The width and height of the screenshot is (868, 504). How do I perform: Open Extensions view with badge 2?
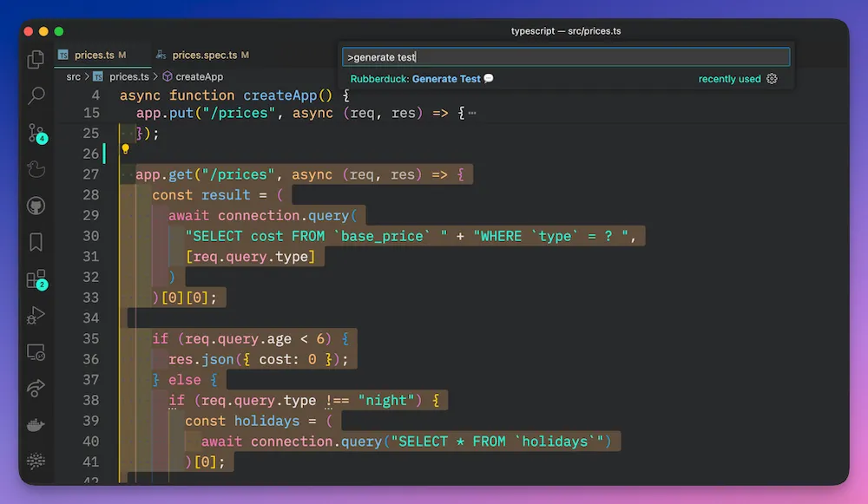click(36, 279)
